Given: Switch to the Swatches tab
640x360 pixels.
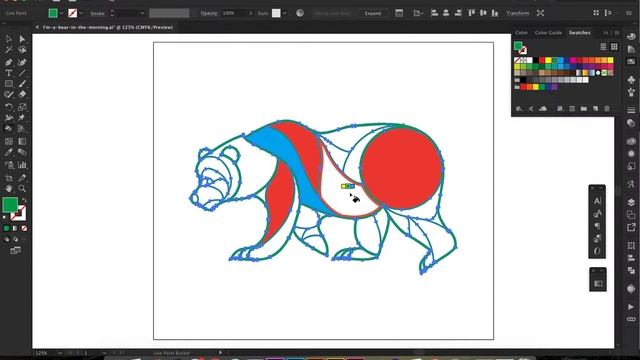Looking at the screenshot, I should pos(580,33).
